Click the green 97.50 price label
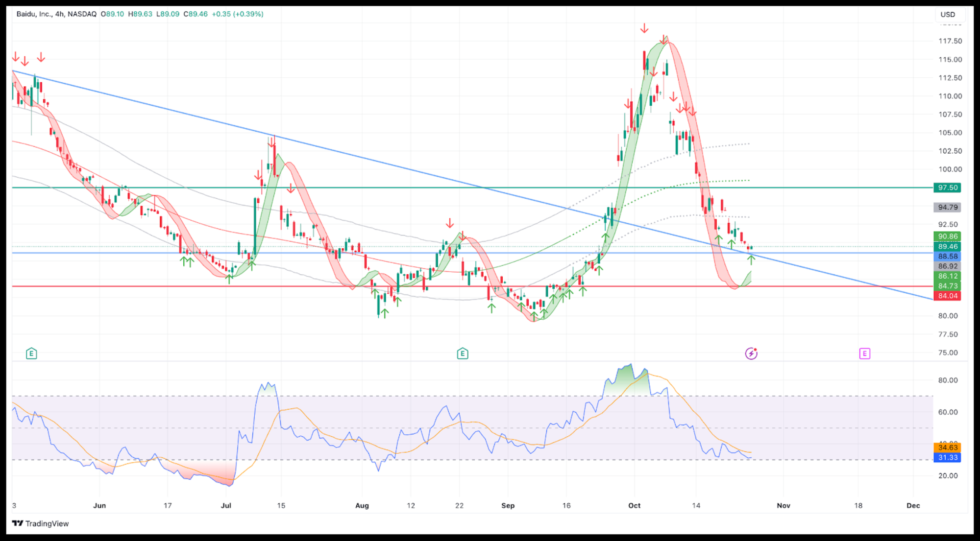Viewport: 980px width, 541px height. [x=947, y=188]
